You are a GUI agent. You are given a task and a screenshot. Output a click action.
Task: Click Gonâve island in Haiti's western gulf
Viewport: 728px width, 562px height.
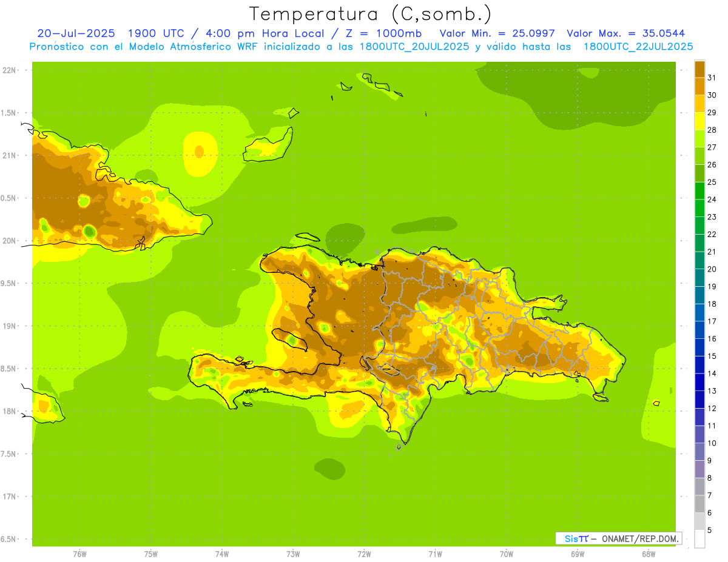point(292,339)
